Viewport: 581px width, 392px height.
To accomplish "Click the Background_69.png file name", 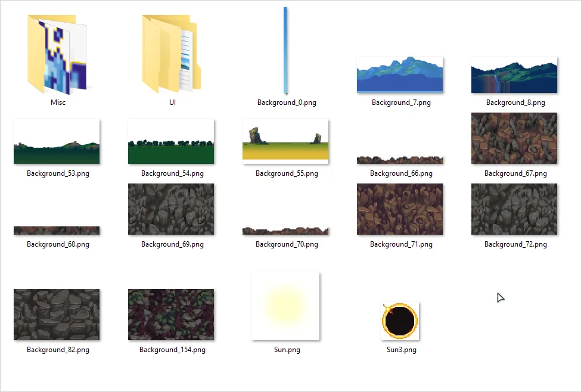I will (x=172, y=244).
